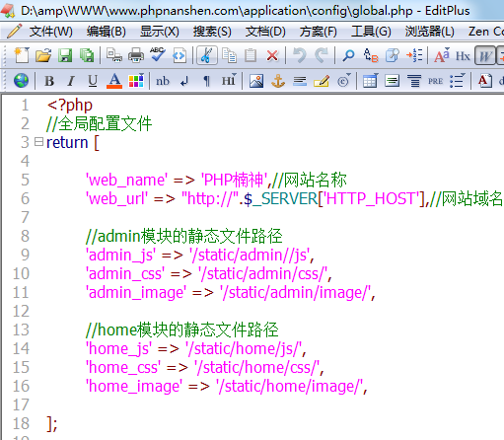Open the font color A dropdown
504x440 pixels.
tap(114, 81)
